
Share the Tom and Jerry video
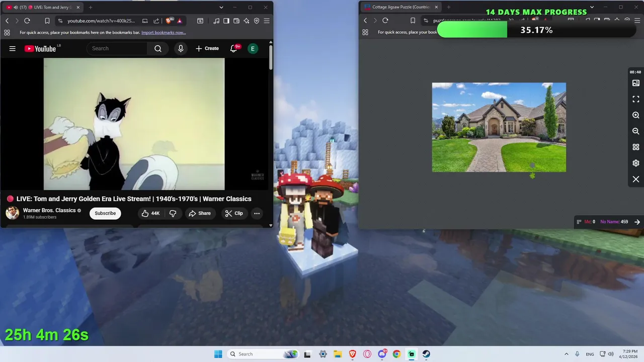(200, 213)
